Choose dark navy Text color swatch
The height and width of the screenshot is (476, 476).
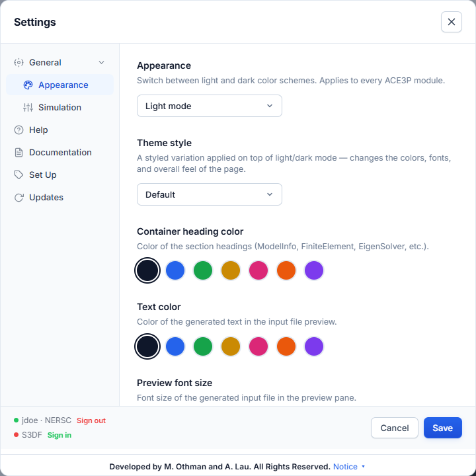point(147,346)
